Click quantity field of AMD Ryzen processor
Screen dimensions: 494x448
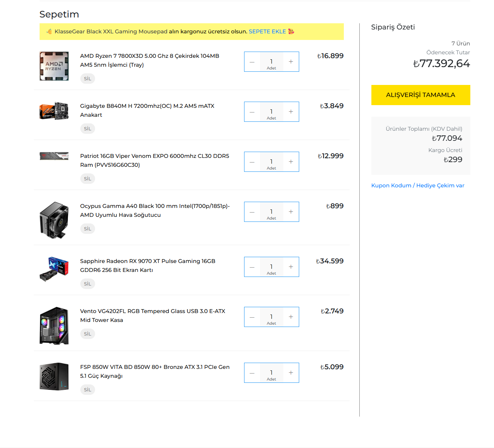pos(272,62)
